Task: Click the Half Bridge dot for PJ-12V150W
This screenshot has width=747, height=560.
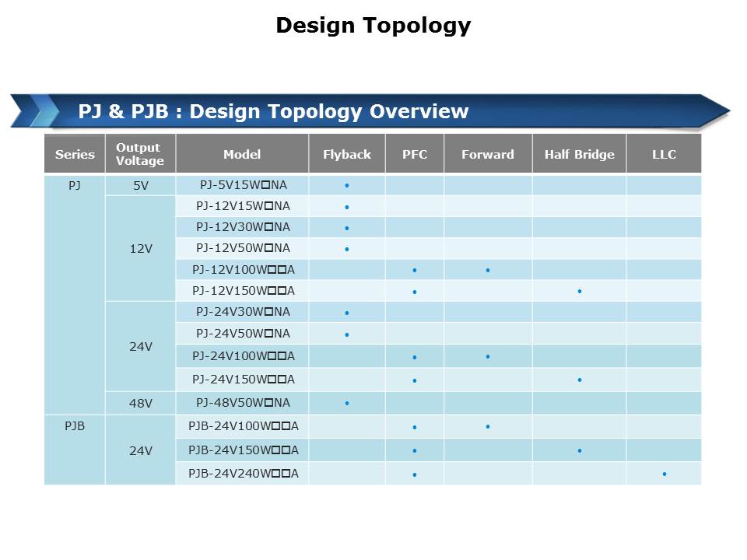Action: tap(580, 291)
